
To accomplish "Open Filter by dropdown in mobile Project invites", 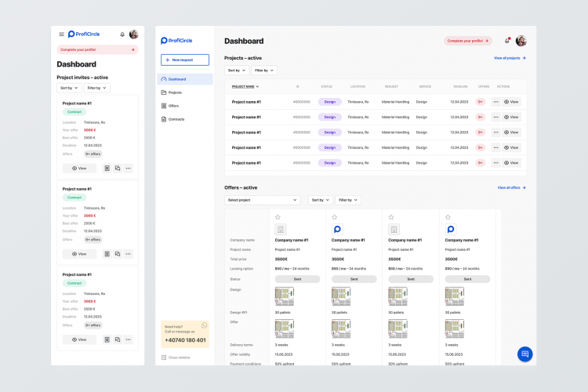I will [x=96, y=88].
